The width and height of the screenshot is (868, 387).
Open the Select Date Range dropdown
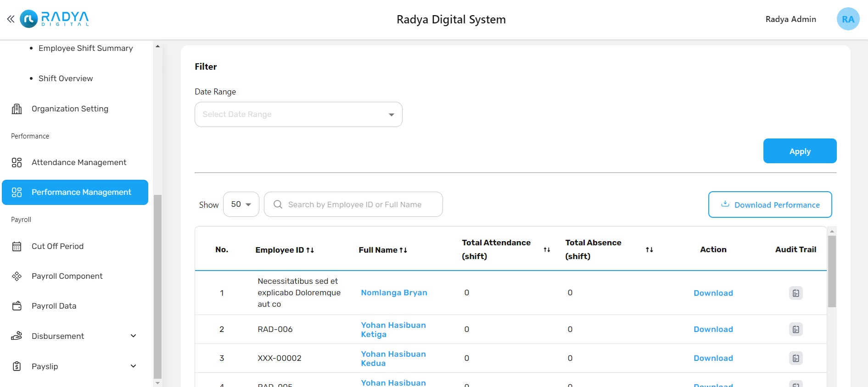pyautogui.click(x=298, y=115)
